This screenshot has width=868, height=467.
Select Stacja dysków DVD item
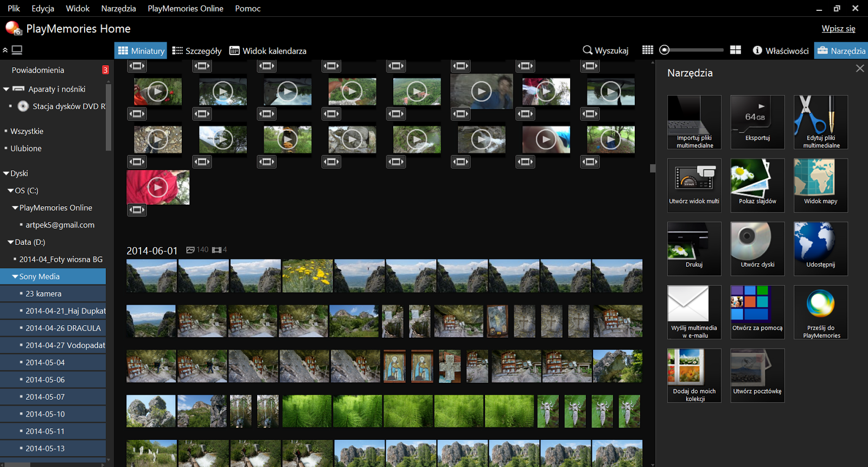coord(69,106)
